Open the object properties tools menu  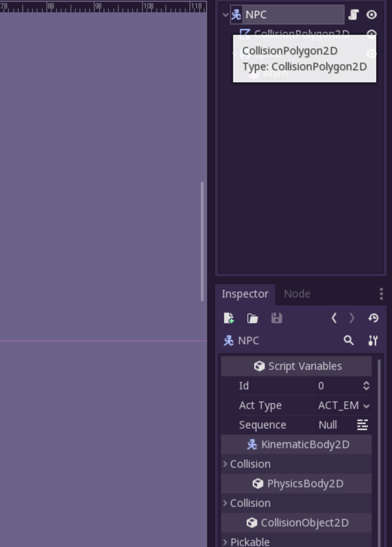click(373, 340)
